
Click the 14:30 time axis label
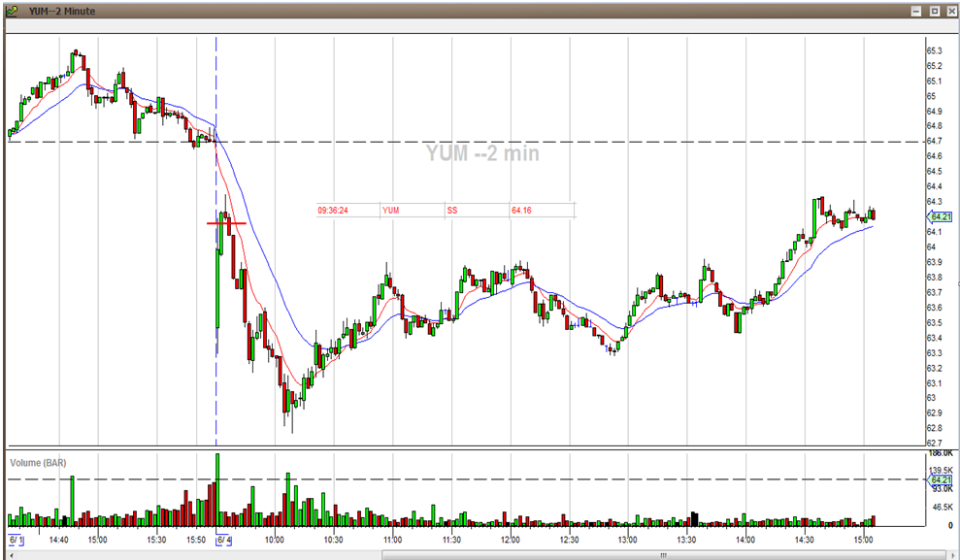[x=805, y=540]
